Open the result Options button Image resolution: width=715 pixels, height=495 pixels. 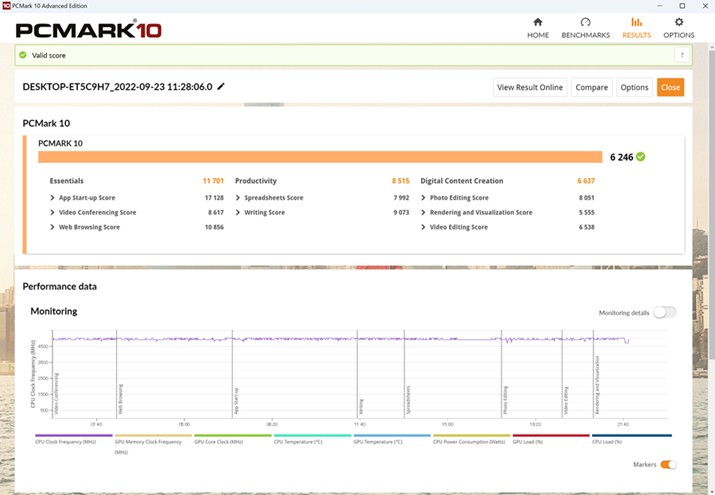click(634, 87)
